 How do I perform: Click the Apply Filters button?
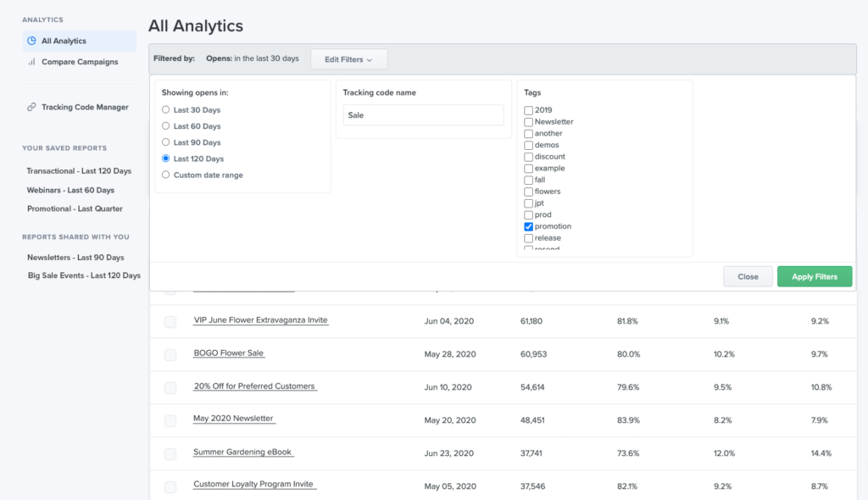814,276
